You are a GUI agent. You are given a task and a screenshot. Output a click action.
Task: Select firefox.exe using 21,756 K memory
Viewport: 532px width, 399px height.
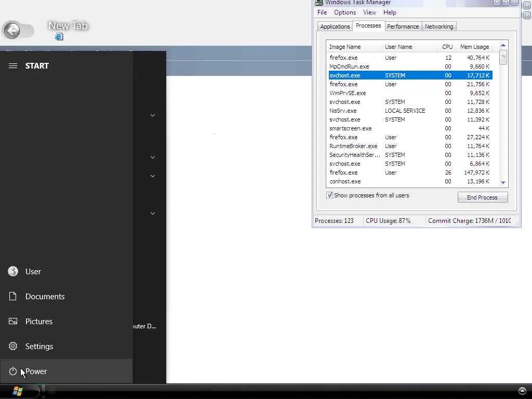point(410,84)
